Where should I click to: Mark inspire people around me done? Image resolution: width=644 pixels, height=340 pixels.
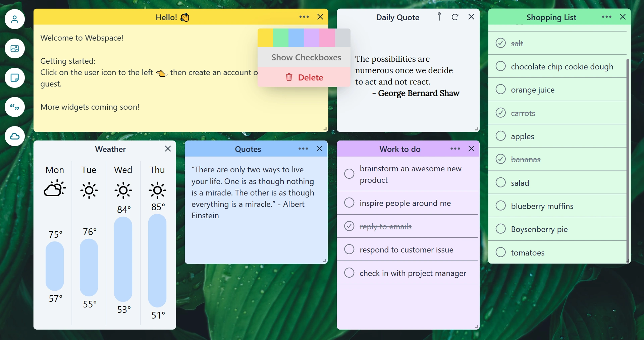coord(349,203)
